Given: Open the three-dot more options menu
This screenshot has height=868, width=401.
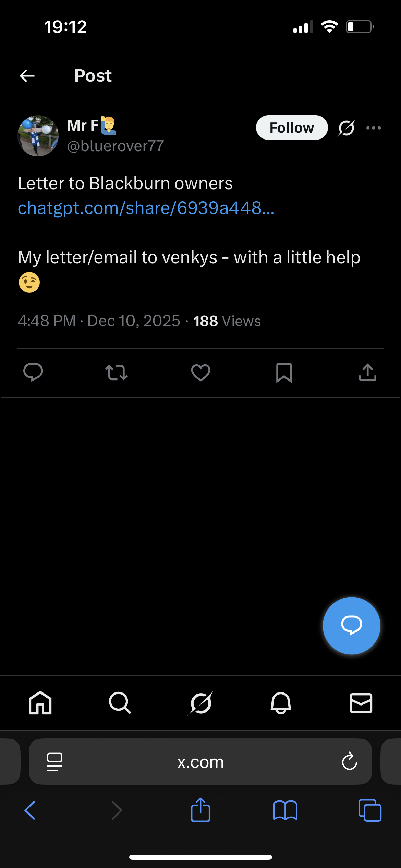Looking at the screenshot, I should 373,128.
